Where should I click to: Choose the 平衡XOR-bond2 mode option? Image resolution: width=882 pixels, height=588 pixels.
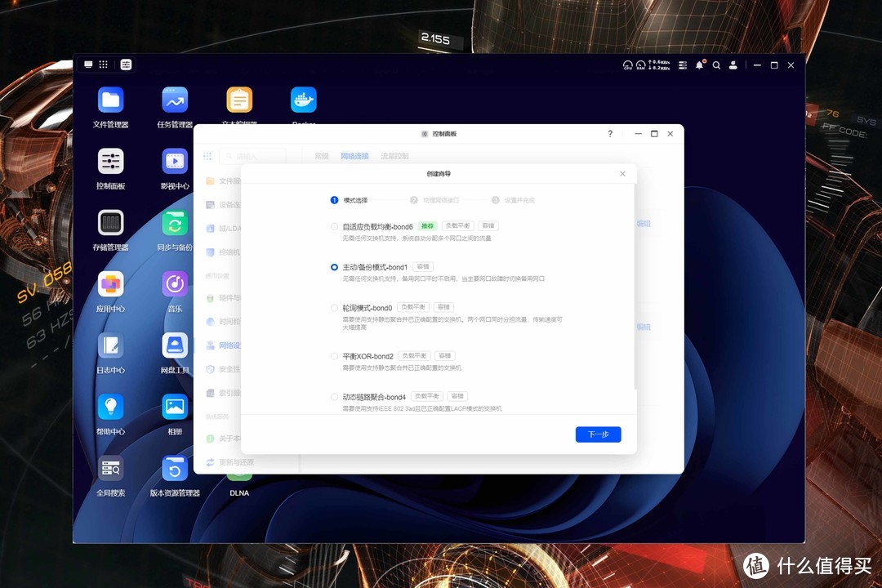coord(335,355)
